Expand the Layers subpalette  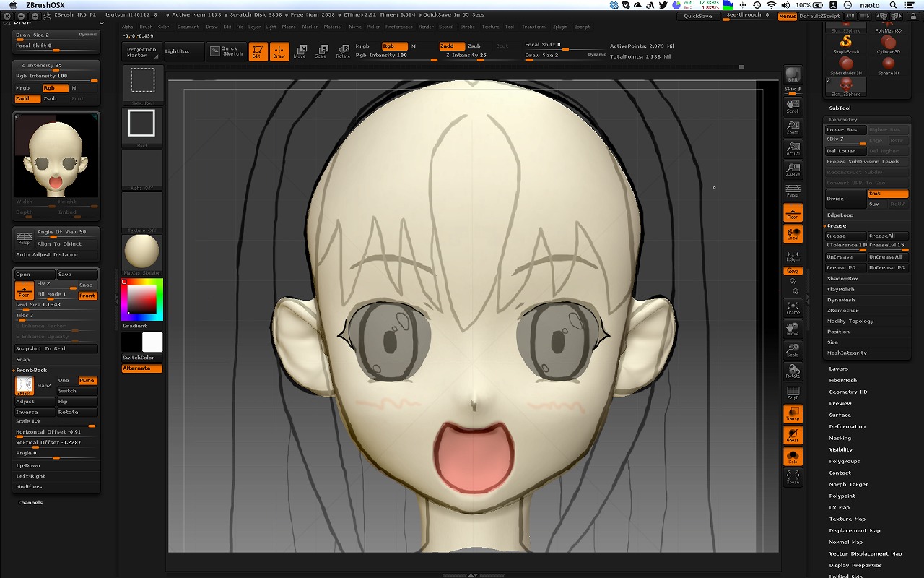[x=839, y=368]
